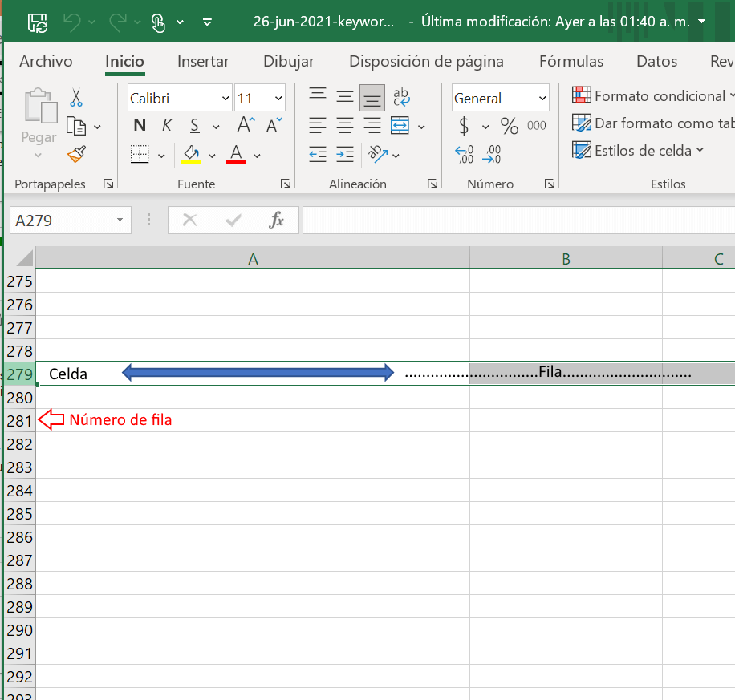Apply yellow fill color bucket

coord(191,154)
